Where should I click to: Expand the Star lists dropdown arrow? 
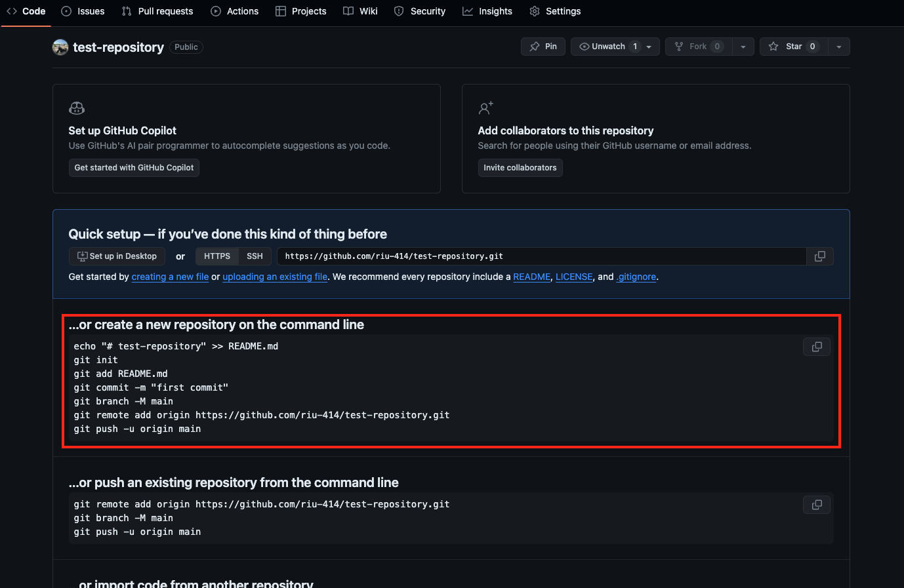click(x=838, y=47)
